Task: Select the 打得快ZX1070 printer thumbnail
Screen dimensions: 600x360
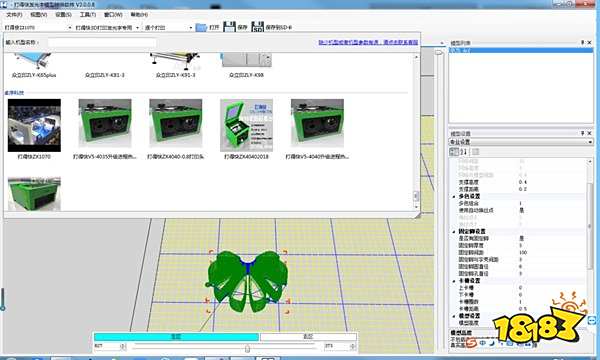Action: click(x=34, y=125)
